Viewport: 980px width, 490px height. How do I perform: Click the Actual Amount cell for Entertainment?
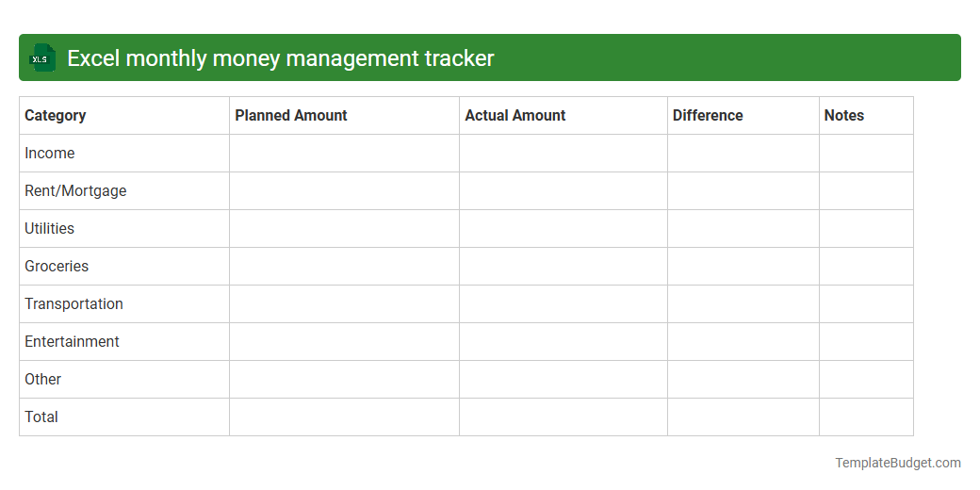[563, 342]
